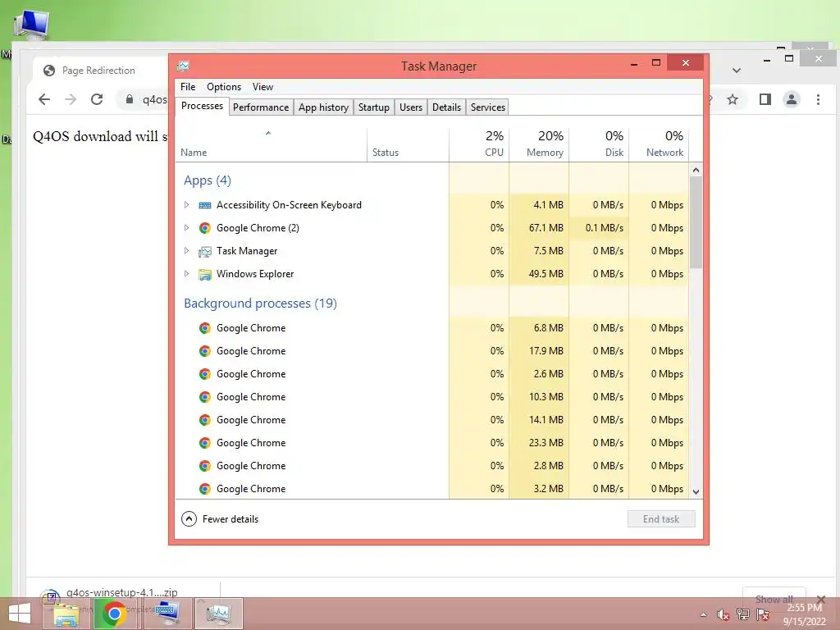Select the Chrome background process using 14.1 MB
The image size is (840, 630).
pos(431,420)
